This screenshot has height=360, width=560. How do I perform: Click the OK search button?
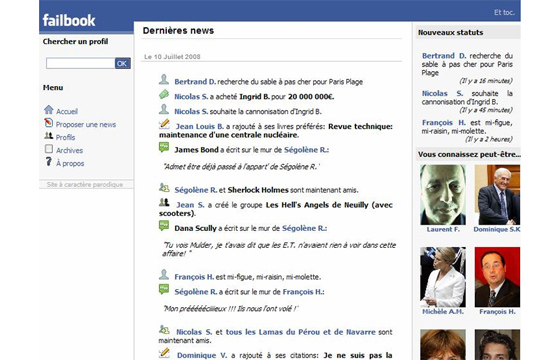[122, 64]
